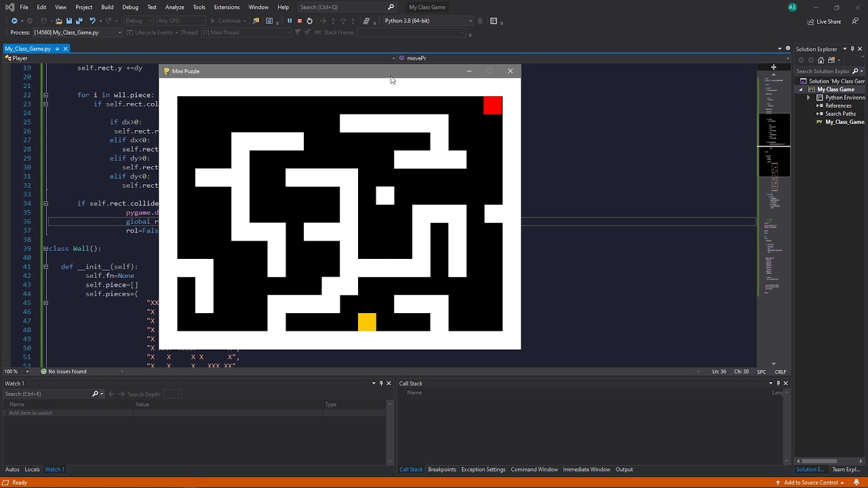Open the AE account badge
The height and width of the screenshot is (488, 868).
[x=792, y=7]
